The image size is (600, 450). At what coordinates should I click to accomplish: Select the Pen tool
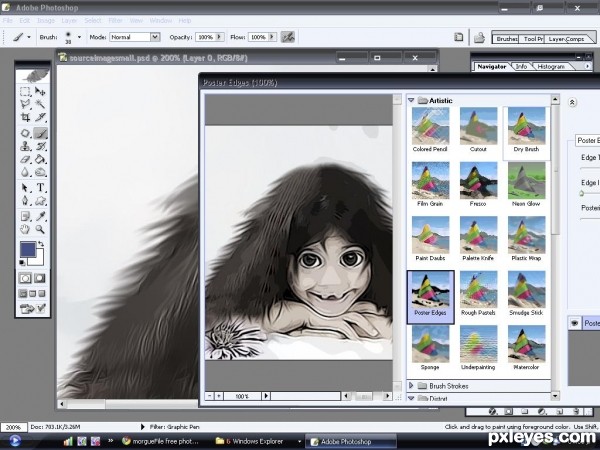[25, 201]
